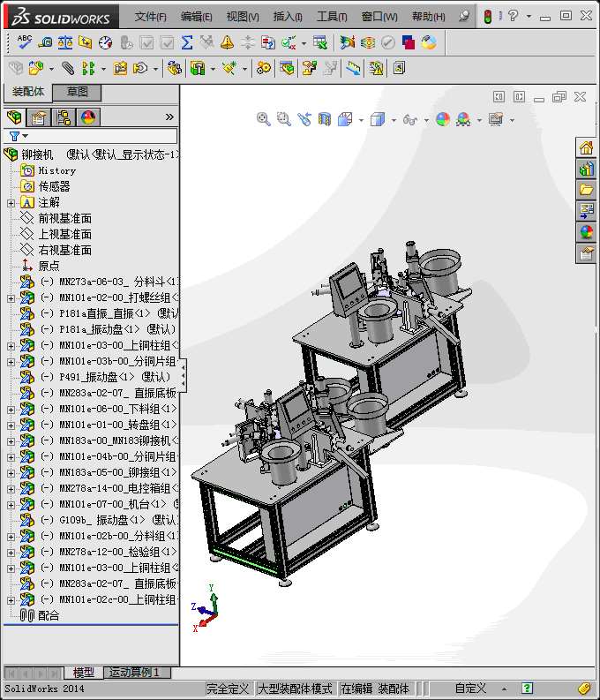Image resolution: width=600 pixels, height=700 pixels.
Task: Open the PropertyManager tab icon
Action: tap(39, 117)
